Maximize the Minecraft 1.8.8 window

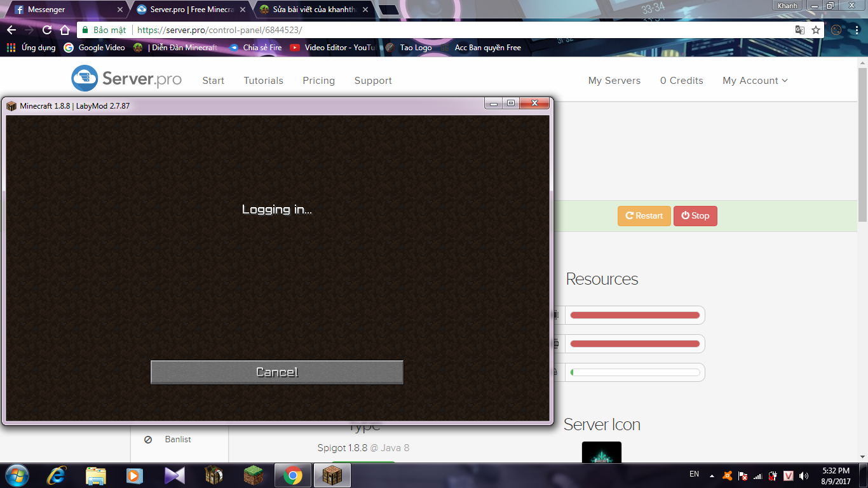pos(511,103)
